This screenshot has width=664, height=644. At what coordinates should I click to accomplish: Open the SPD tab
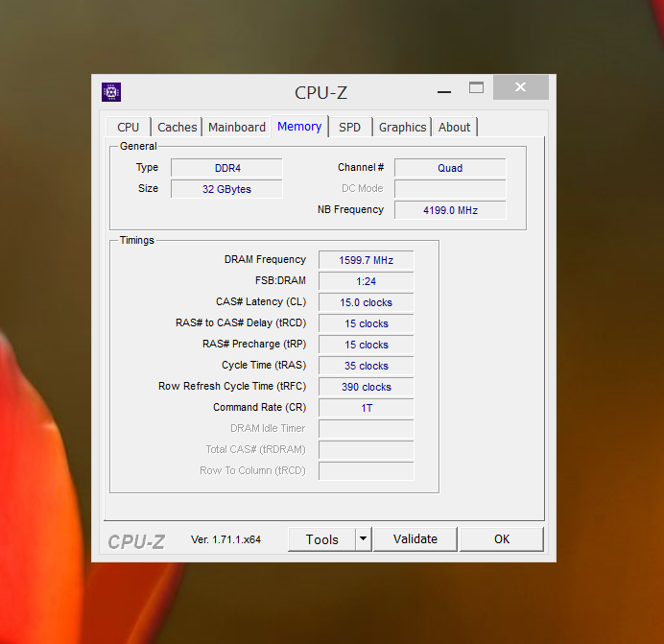350,127
